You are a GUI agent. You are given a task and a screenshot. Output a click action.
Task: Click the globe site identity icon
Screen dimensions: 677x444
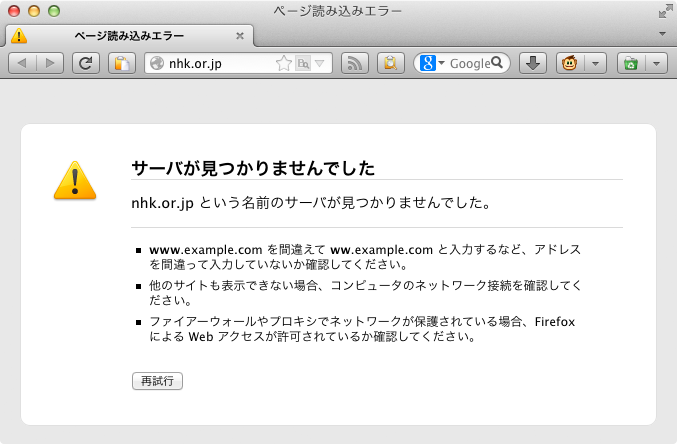157,63
